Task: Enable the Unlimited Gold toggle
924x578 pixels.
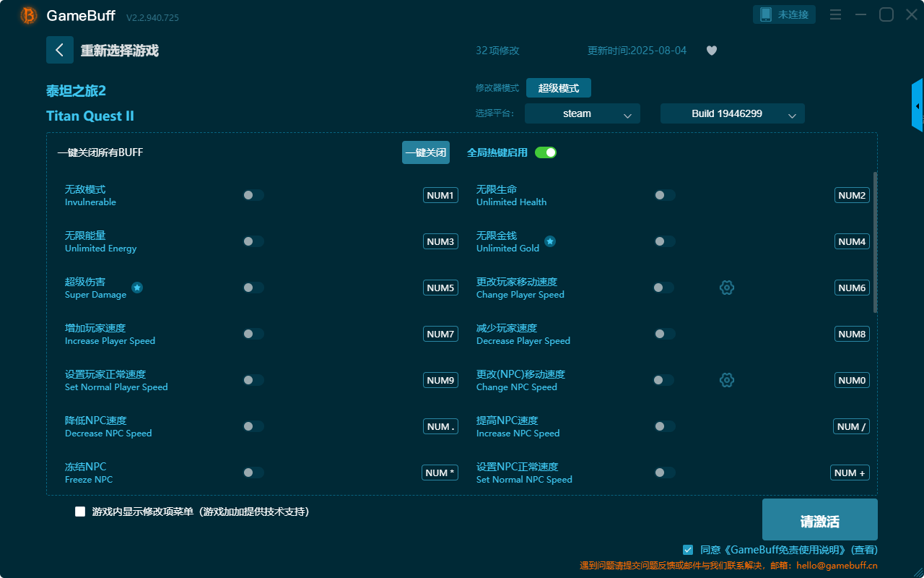Action: point(665,241)
